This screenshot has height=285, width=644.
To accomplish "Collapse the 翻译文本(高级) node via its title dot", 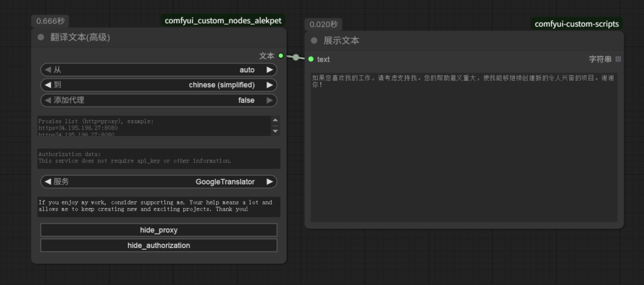I will [41, 38].
